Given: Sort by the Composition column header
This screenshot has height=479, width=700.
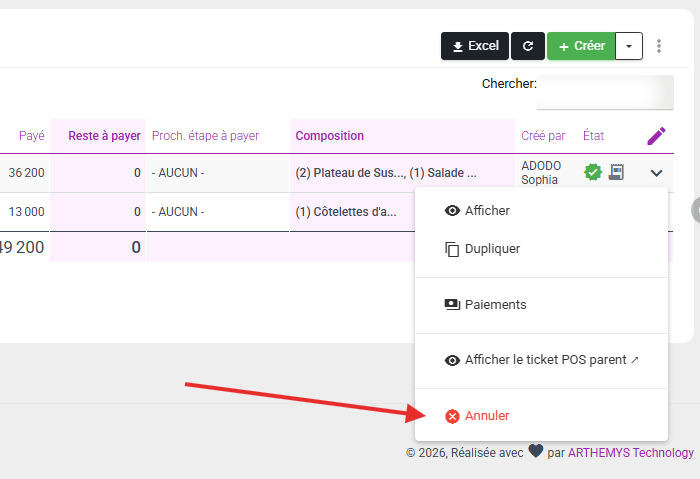Looking at the screenshot, I should pos(329,136).
